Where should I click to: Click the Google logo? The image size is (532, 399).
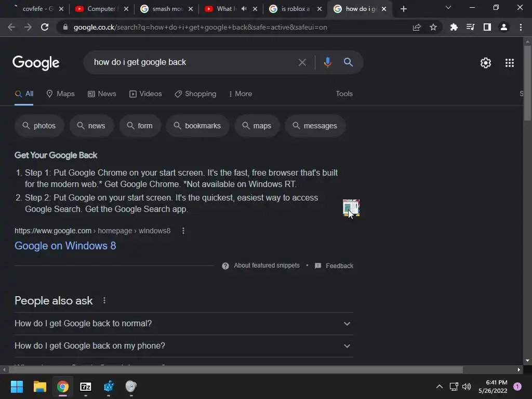pos(36,63)
